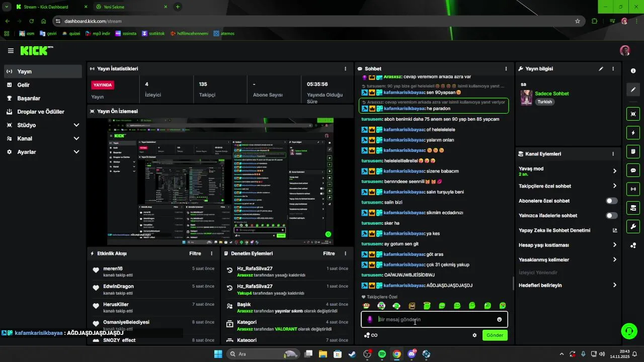Open three-dot menu of Etkinlik Akışı panel

tap(211, 253)
